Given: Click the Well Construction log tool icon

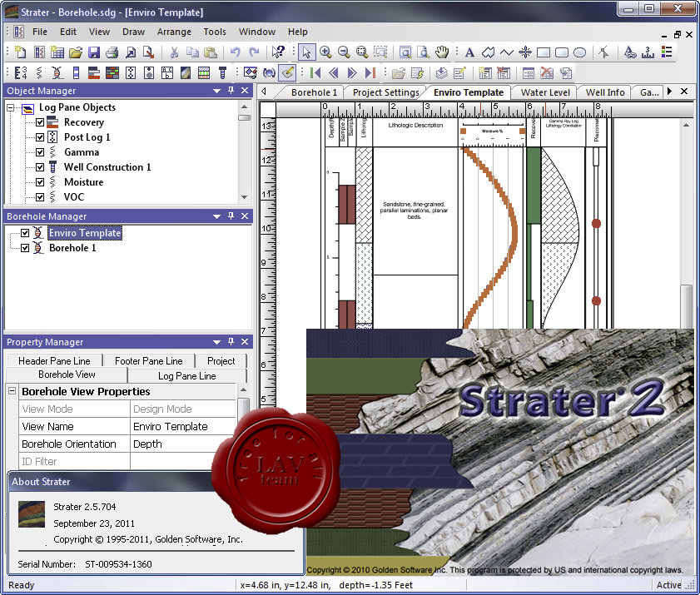Looking at the screenshot, I should pos(222,72).
